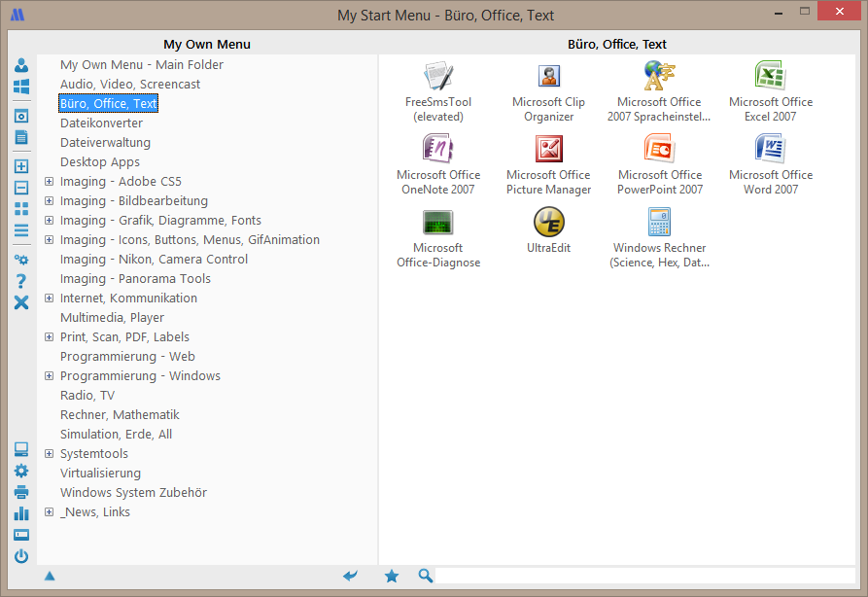Screen dimensions: 868x597
Task: Open Microsoft Office 2007 Spracheinstellungen shortcut
Action: pos(659,92)
